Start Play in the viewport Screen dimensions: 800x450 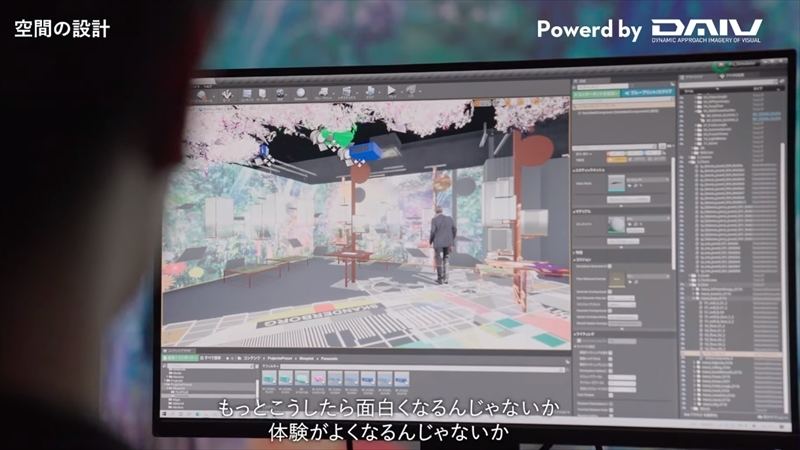[391, 91]
